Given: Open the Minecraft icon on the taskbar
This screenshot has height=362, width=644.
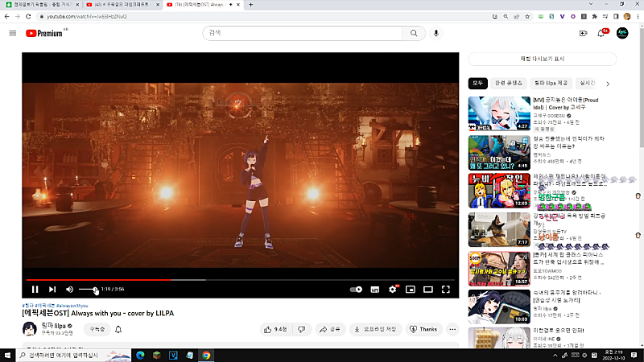Looking at the screenshot, I should [x=156, y=355].
